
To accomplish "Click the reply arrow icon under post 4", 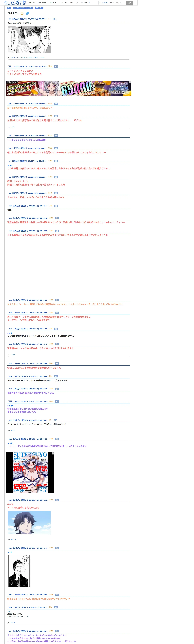I will click(9, 127).
